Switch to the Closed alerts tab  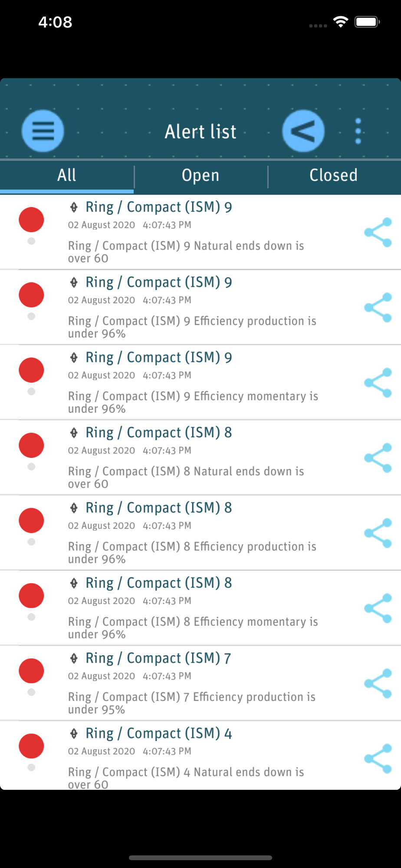tap(333, 175)
